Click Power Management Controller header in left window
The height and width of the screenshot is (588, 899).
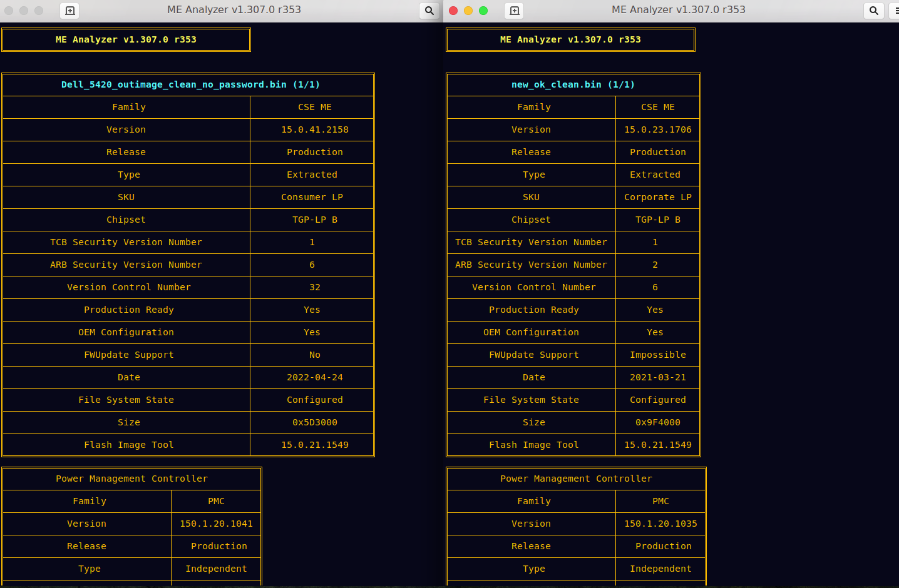click(131, 479)
